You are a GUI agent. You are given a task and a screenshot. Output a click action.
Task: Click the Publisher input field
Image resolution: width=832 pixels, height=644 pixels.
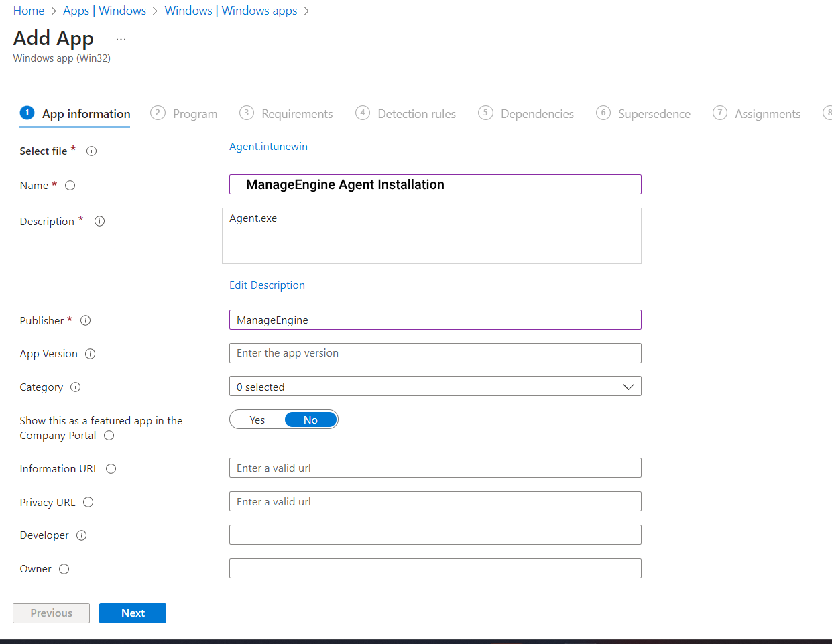[435, 320]
